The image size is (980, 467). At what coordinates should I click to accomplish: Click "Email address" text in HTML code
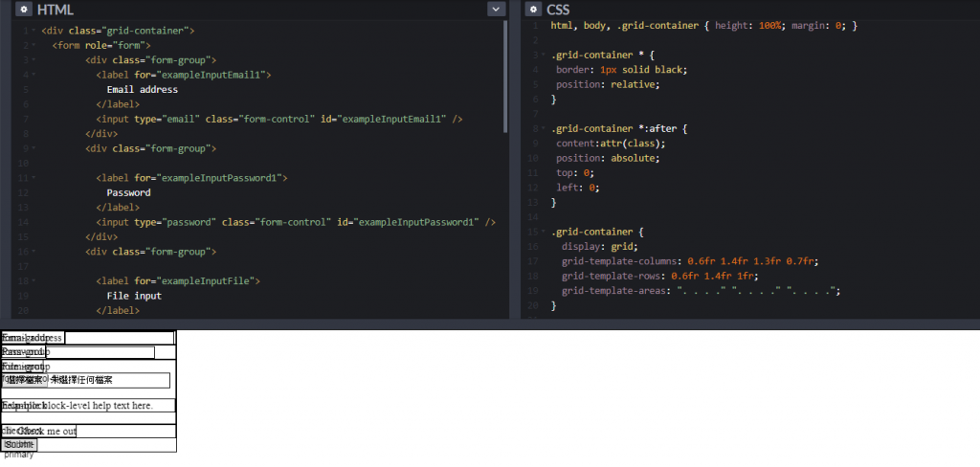pyautogui.click(x=142, y=89)
